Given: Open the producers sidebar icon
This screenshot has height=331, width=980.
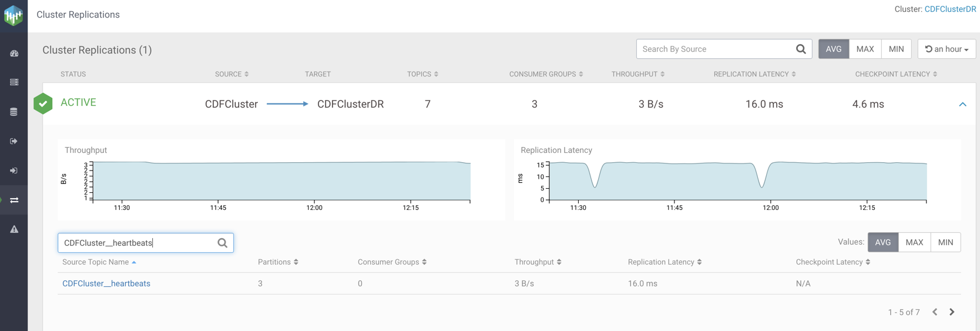Looking at the screenshot, I should tap(14, 141).
